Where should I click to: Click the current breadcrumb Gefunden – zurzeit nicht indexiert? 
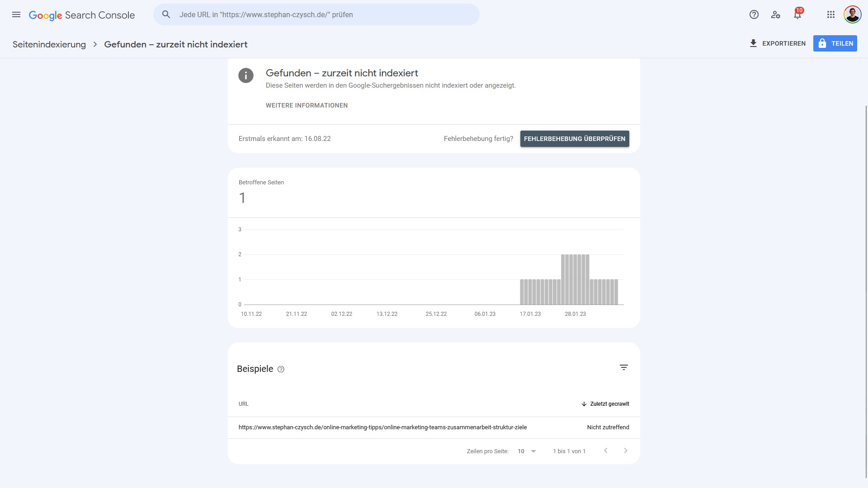tap(176, 44)
